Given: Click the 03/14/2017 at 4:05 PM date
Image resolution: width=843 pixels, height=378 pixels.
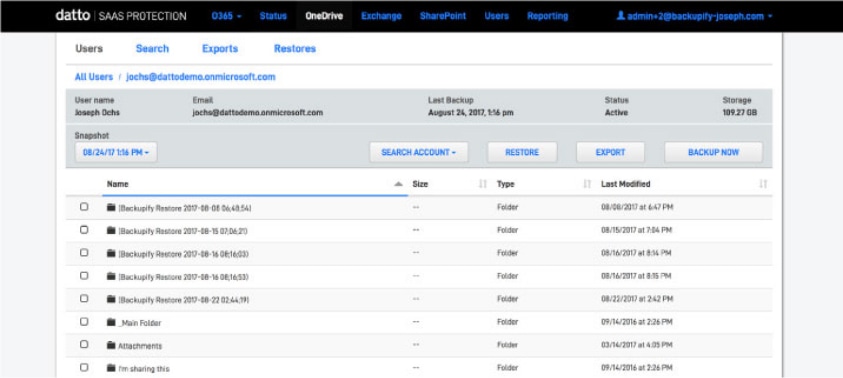Looking at the screenshot, I should (636, 345).
